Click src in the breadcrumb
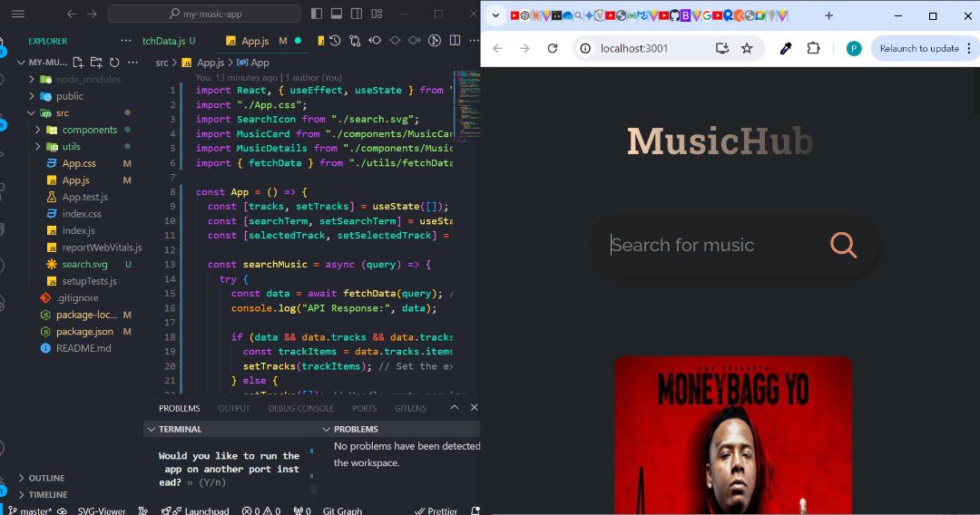Image resolution: width=980 pixels, height=515 pixels. coord(162,63)
